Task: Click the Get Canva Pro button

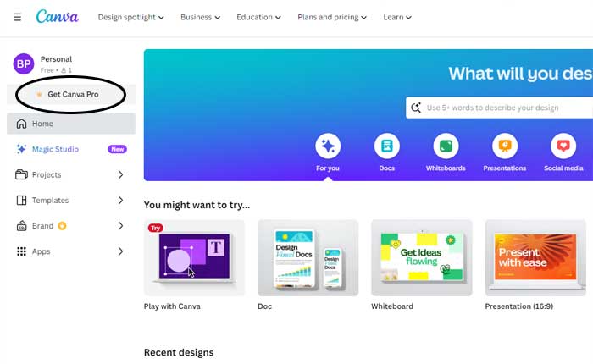Action: [x=71, y=95]
